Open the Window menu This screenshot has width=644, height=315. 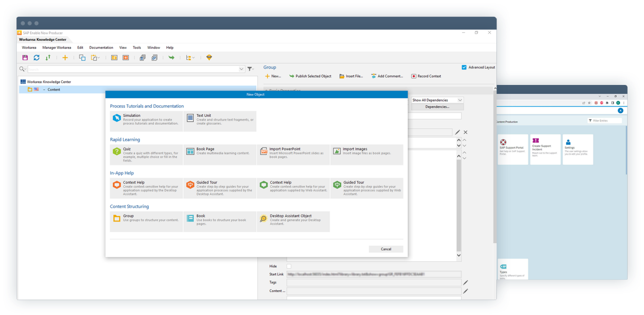(154, 48)
